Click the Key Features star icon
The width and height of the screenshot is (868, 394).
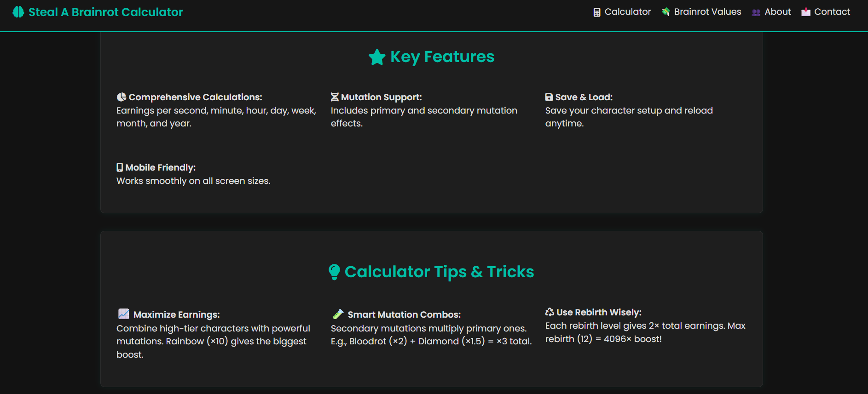[377, 57]
